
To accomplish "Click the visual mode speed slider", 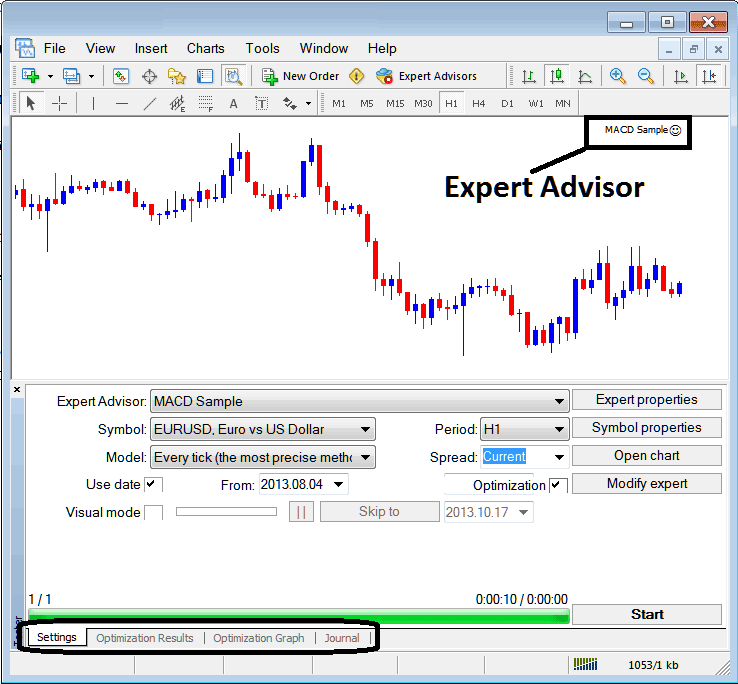I will tap(226, 512).
